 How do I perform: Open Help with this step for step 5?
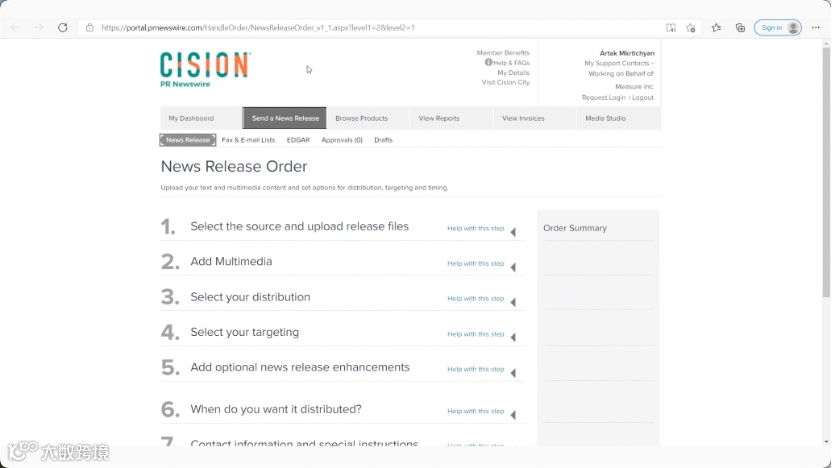pyautogui.click(x=475, y=369)
